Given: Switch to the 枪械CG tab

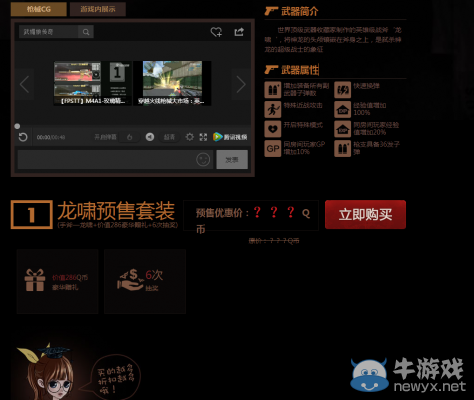Looking at the screenshot, I should [x=39, y=9].
